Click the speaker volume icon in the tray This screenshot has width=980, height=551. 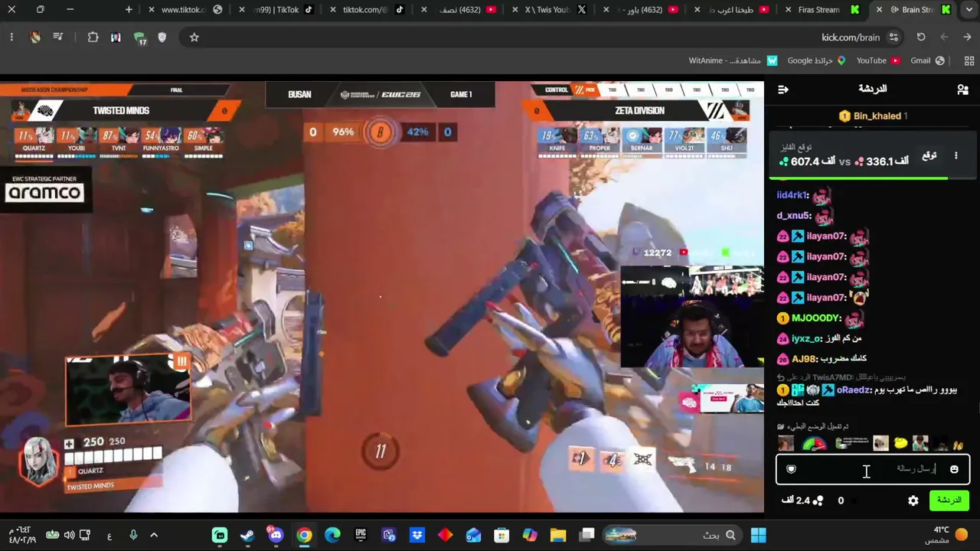[69, 535]
